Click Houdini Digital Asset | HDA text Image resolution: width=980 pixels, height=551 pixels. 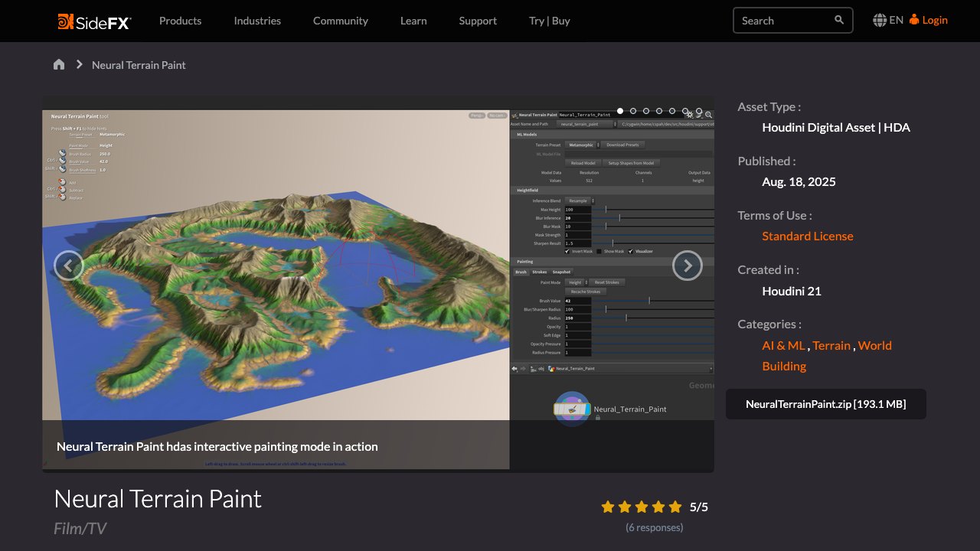[836, 127]
